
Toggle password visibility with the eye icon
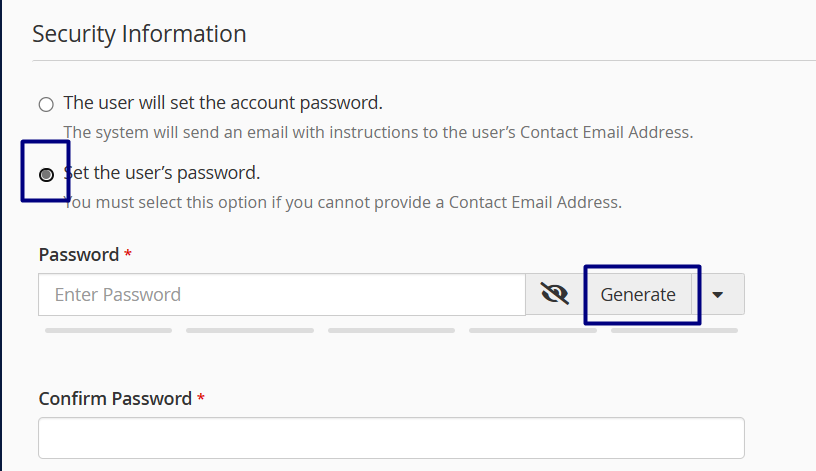pos(554,294)
